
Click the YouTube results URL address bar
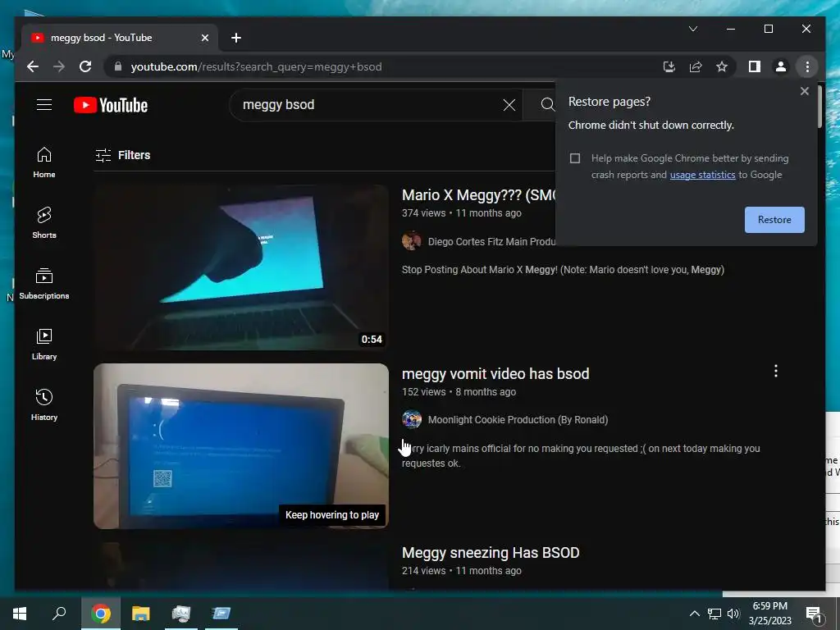(256, 66)
